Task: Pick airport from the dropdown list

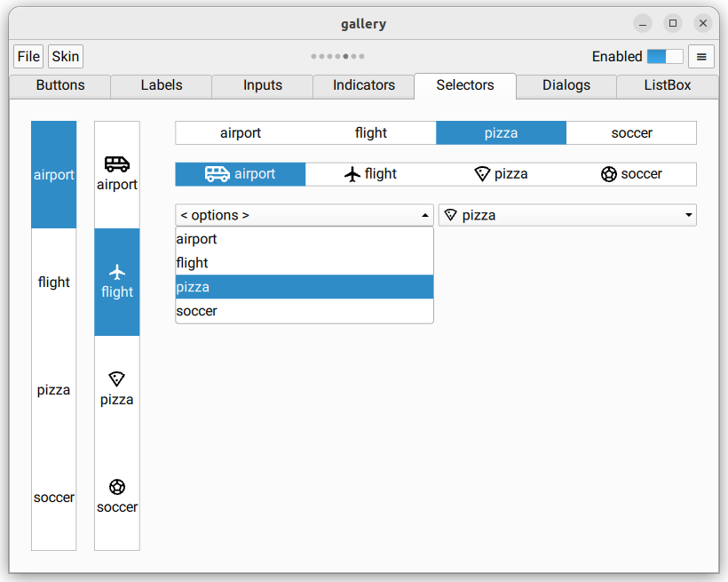Action: tap(305, 239)
